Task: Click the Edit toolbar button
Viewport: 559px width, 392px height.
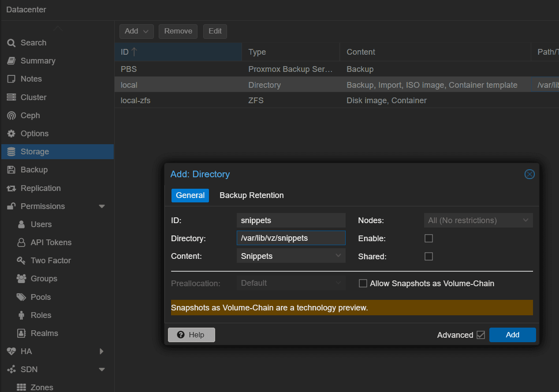Action: [x=215, y=31]
